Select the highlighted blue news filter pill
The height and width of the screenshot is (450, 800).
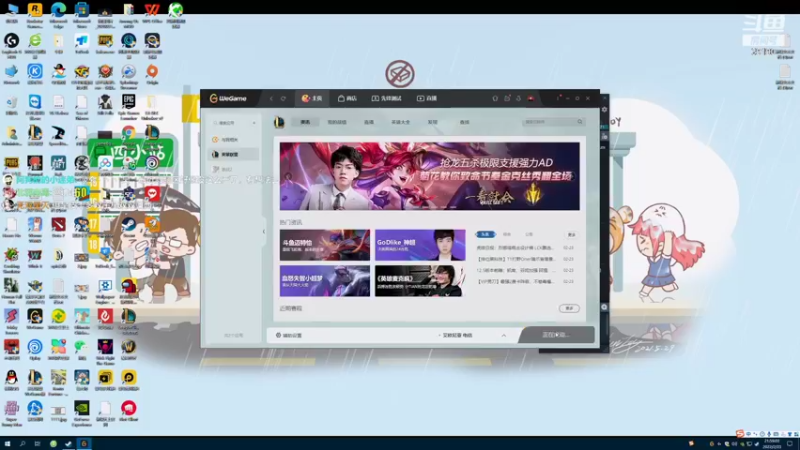[x=485, y=234]
